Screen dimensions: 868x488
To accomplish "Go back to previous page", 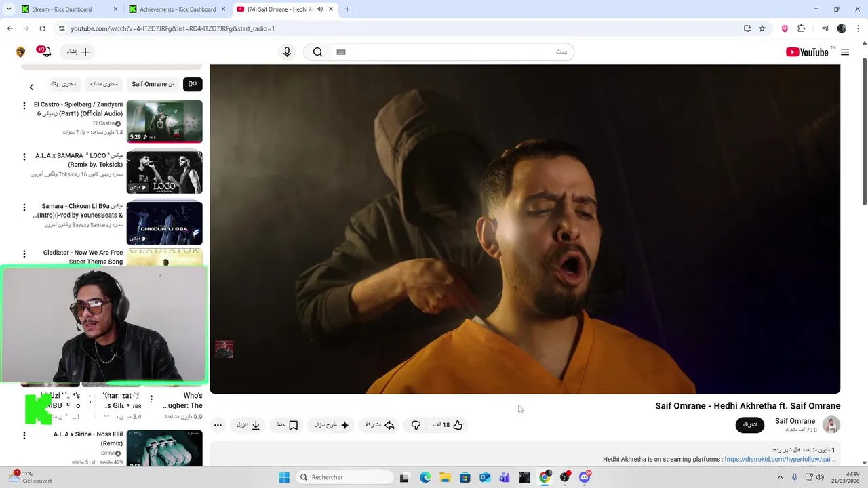I will click(x=9, y=28).
